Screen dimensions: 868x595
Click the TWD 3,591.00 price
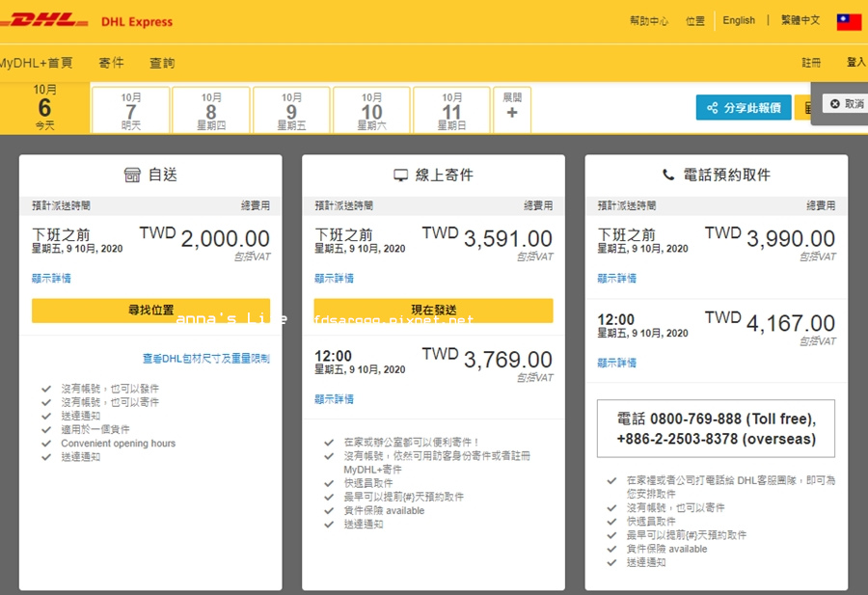tap(487, 238)
